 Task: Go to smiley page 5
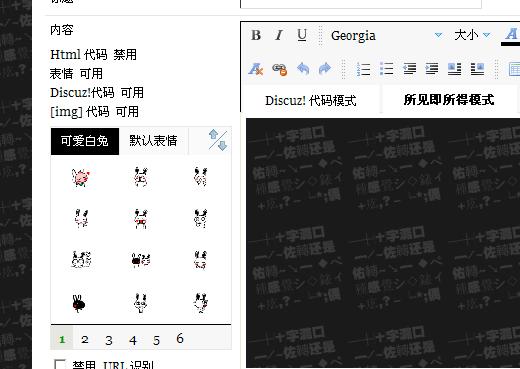(156, 340)
